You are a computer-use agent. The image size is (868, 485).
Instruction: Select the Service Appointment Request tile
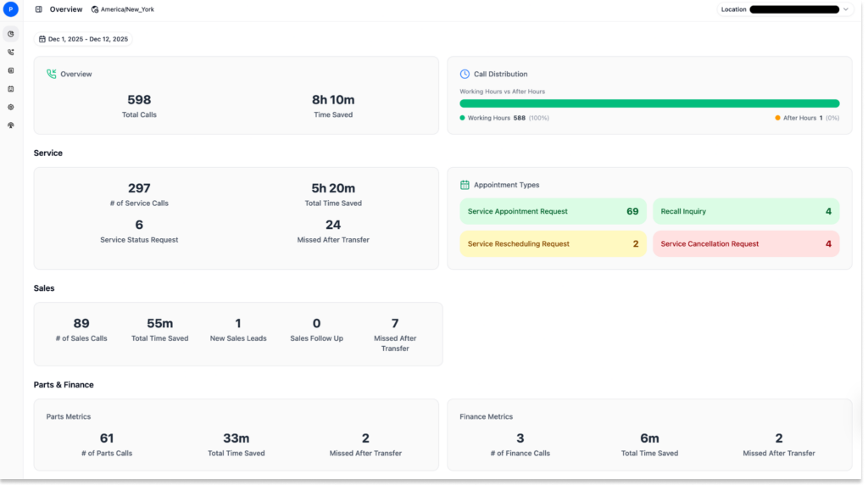click(x=553, y=211)
